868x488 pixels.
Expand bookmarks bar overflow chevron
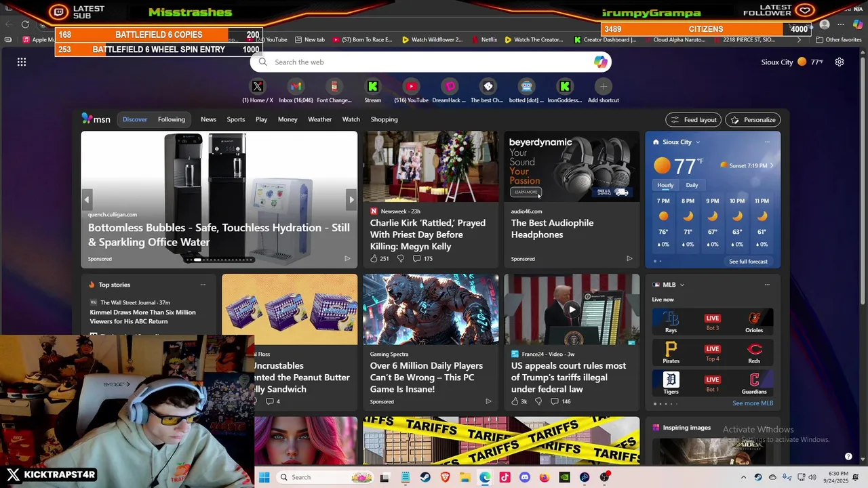click(799, 40)
